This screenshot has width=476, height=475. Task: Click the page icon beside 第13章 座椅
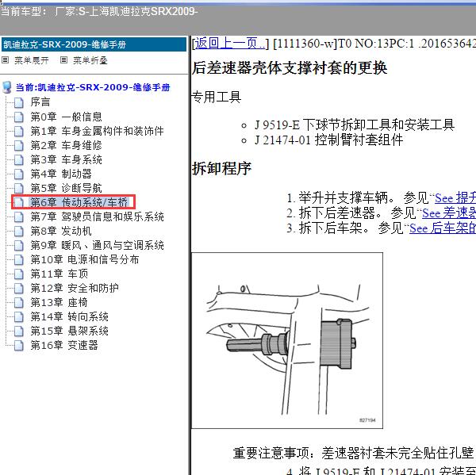19,302
